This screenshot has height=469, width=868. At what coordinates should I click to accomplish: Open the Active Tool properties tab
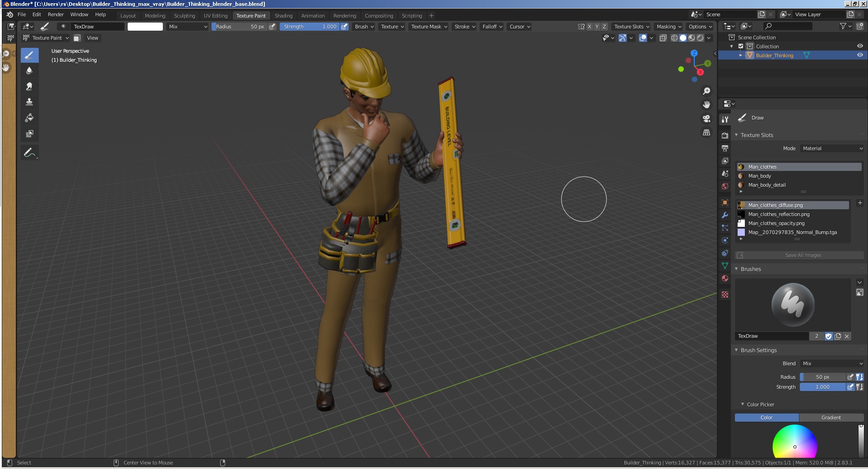[x=725, y=120]
